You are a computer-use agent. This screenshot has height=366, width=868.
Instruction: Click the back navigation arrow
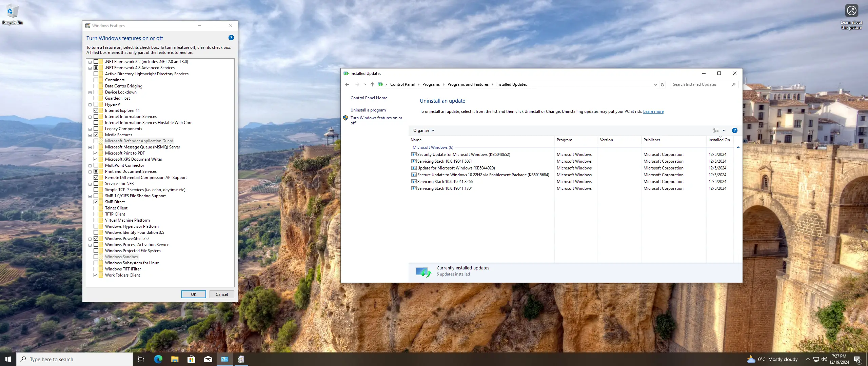click(x=347, y=84)
